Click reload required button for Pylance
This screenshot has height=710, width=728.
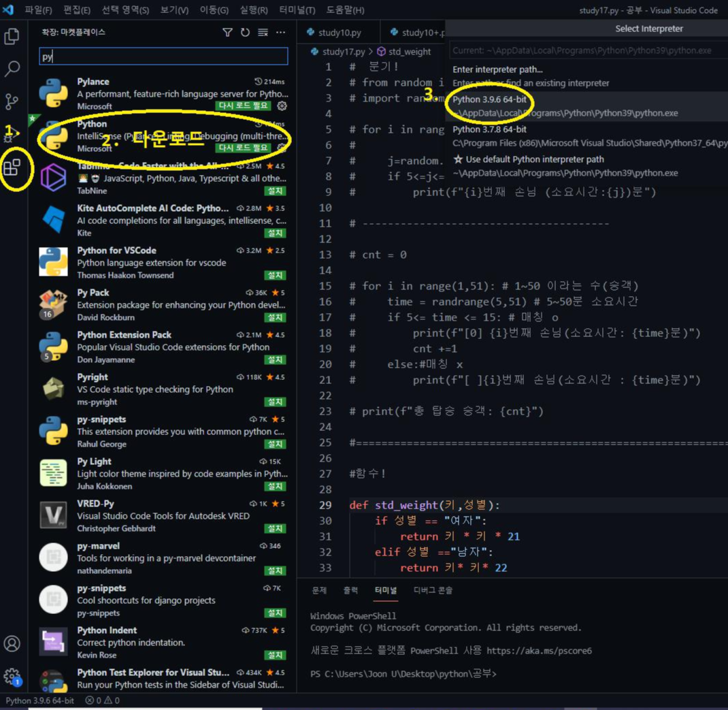pos(244,106)
